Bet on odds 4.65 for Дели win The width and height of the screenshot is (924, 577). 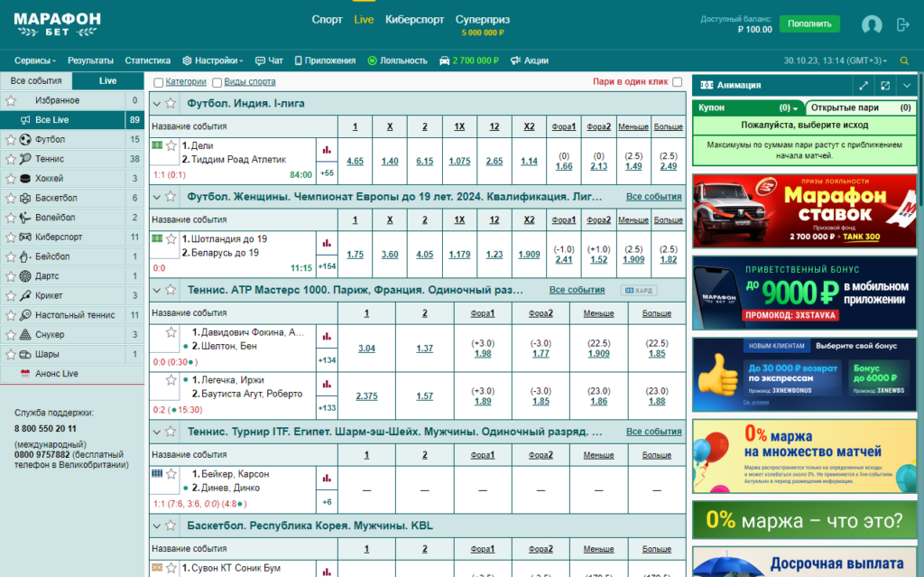click(x=355, y=161)
